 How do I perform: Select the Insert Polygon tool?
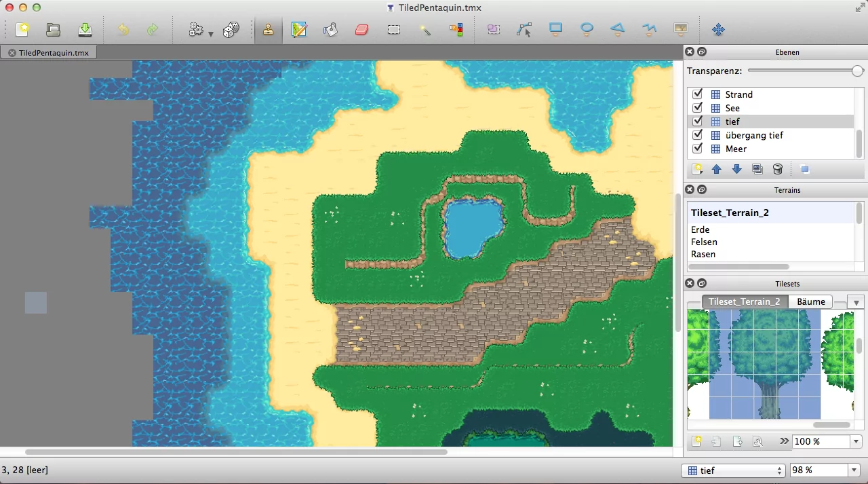point(618,29)
